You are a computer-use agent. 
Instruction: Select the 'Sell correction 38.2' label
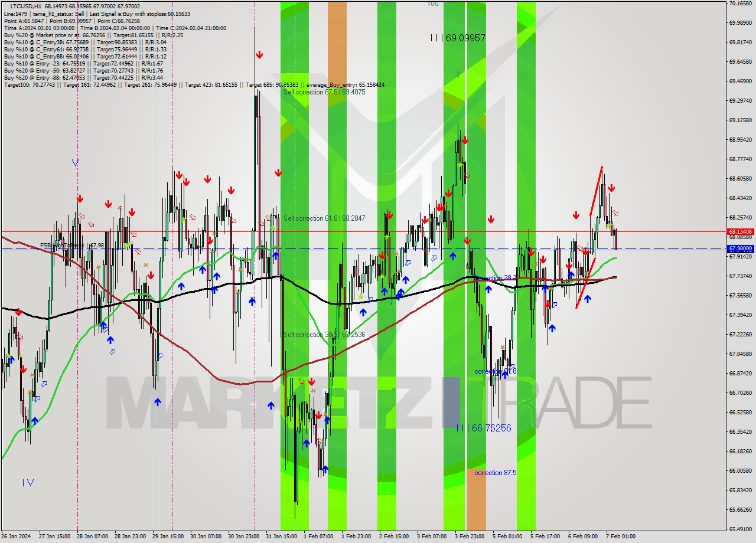(324, 335)
